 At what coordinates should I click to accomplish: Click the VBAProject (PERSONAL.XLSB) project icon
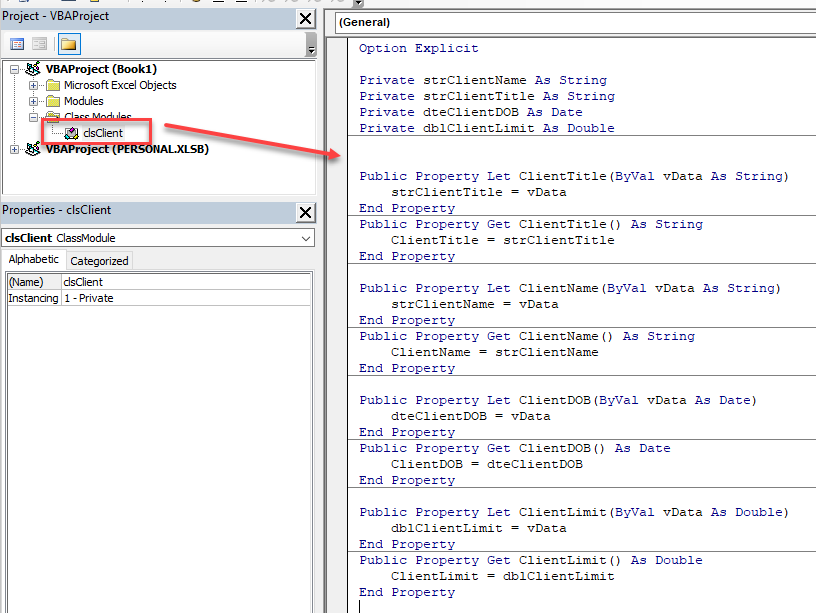coord(33,149)
